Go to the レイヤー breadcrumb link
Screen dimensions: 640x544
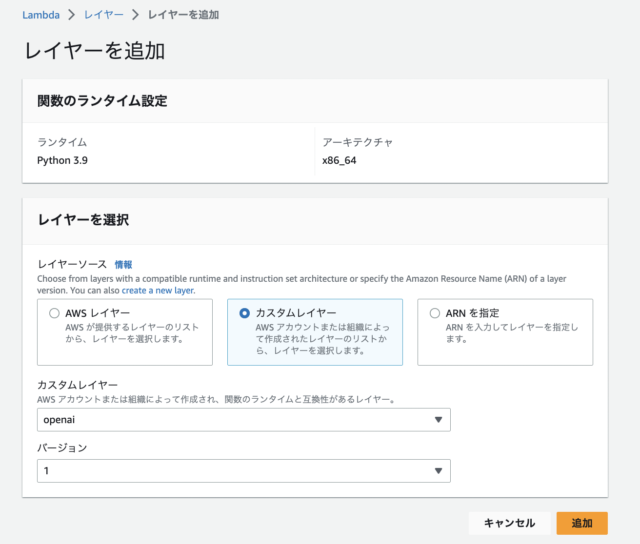(104, 15)
